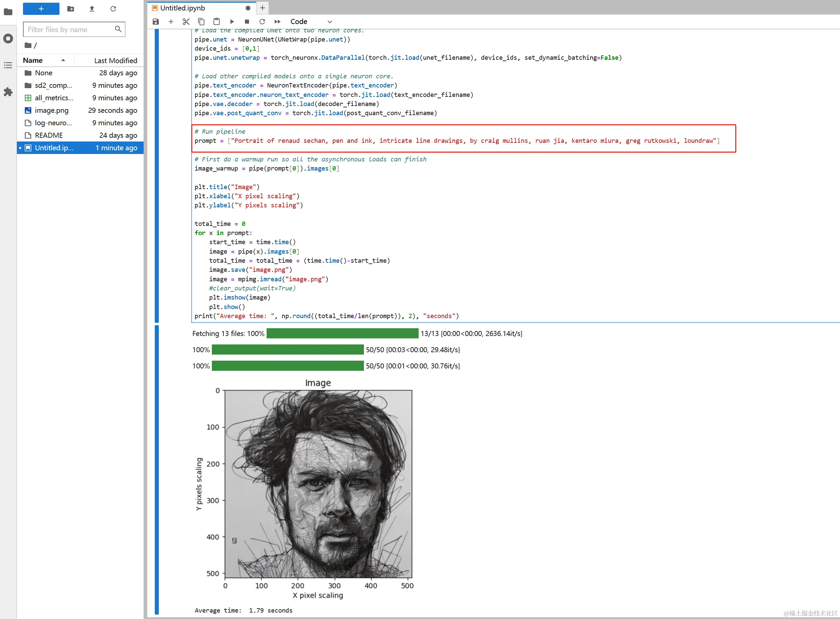840x619 pixels.
Task: Click the upload files icon
Action: (92, 9)
